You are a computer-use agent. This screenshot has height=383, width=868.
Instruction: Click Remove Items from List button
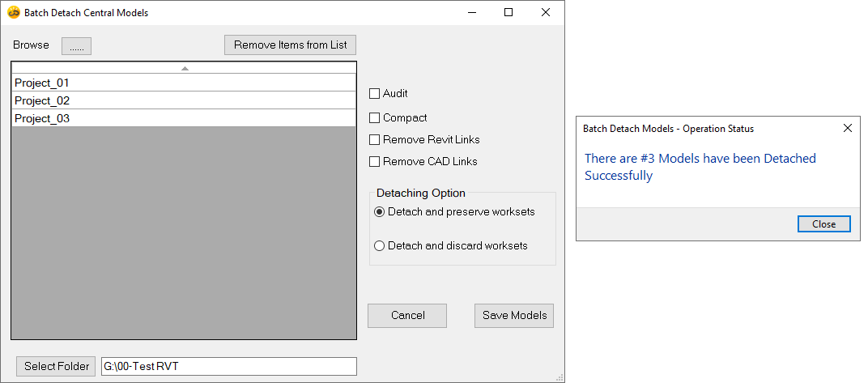[x=290, y=45]
